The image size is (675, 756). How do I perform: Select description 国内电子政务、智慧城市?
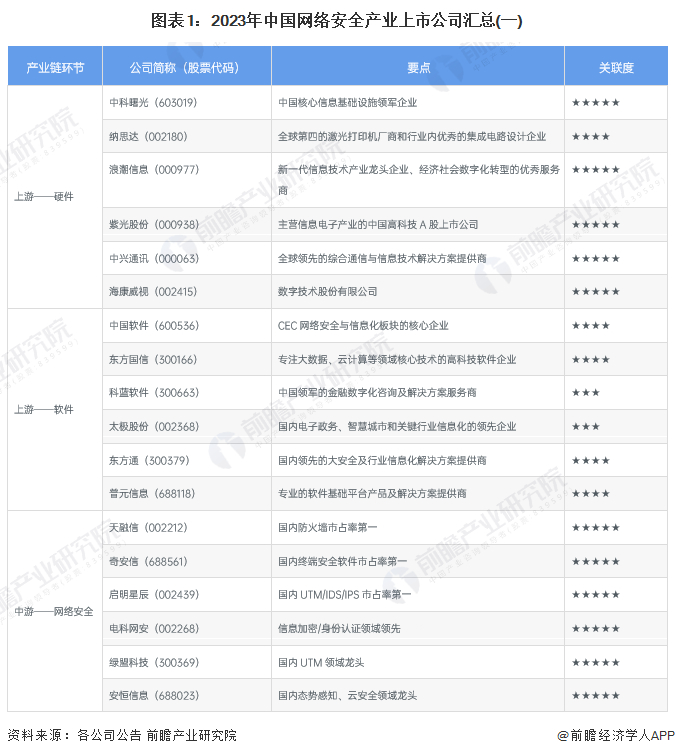[397, 427]
